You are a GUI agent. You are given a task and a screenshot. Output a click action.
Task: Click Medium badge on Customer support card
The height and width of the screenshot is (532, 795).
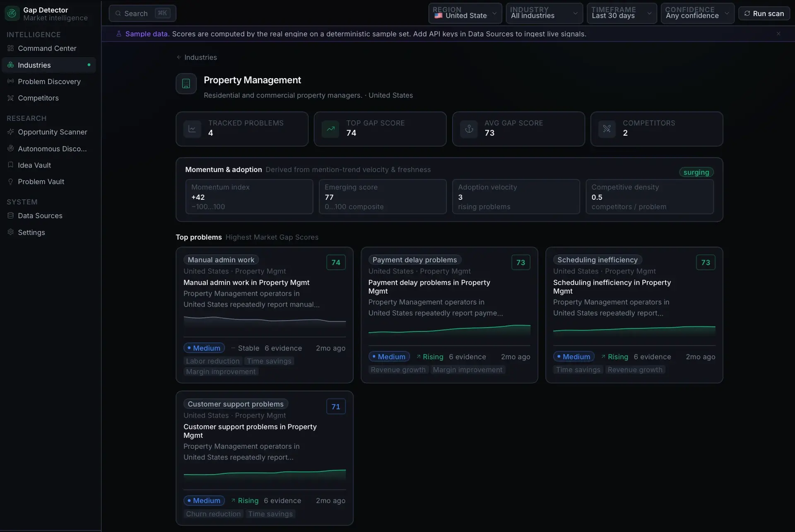tap(204, 501)
